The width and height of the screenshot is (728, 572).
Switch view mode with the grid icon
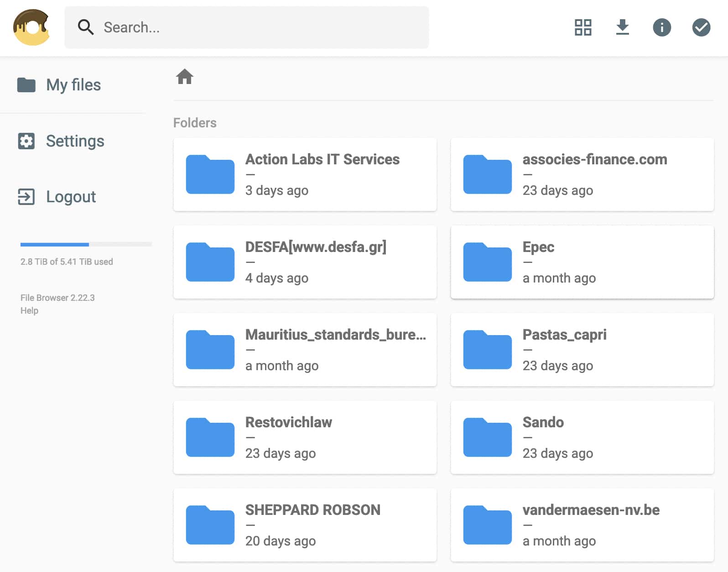[x=582, y=27]
